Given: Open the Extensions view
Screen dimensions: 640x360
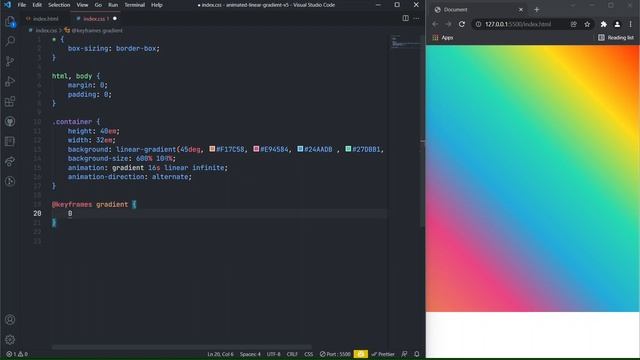Looking at the screenshot, I should coord(10,101).
